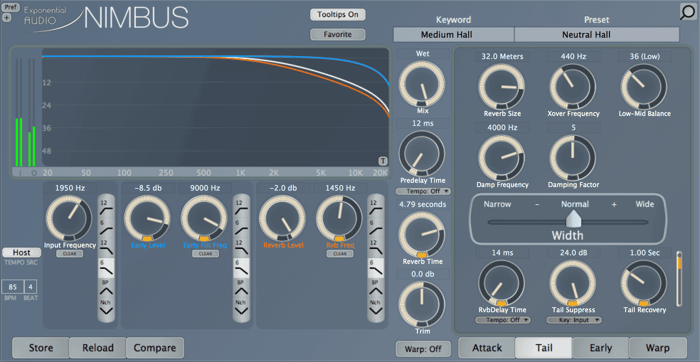Screen dimensions: 700x362
Task: Open preset search with the magnifier icon
Action: (689, 12)
